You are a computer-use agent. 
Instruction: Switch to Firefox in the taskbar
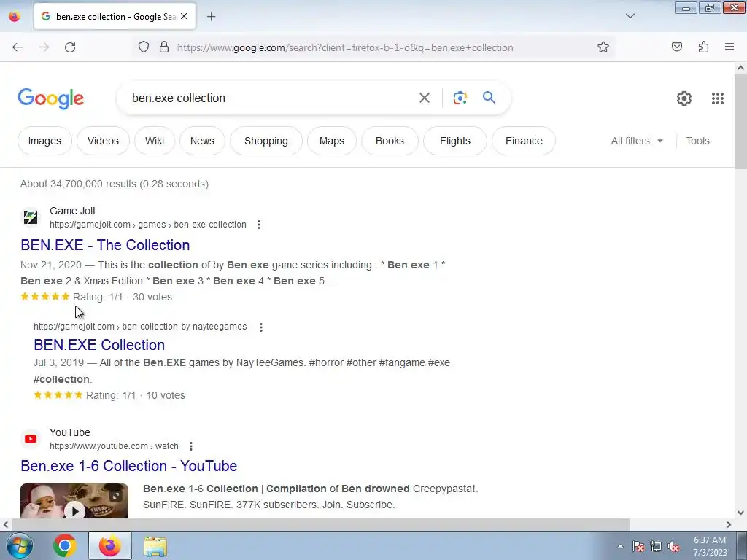click(x=110, y=545)
